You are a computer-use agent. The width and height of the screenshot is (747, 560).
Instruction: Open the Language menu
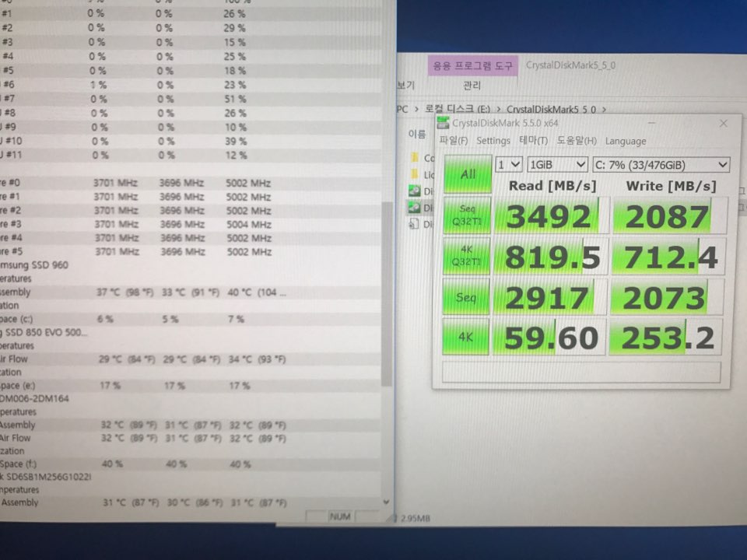coord(626,142)
